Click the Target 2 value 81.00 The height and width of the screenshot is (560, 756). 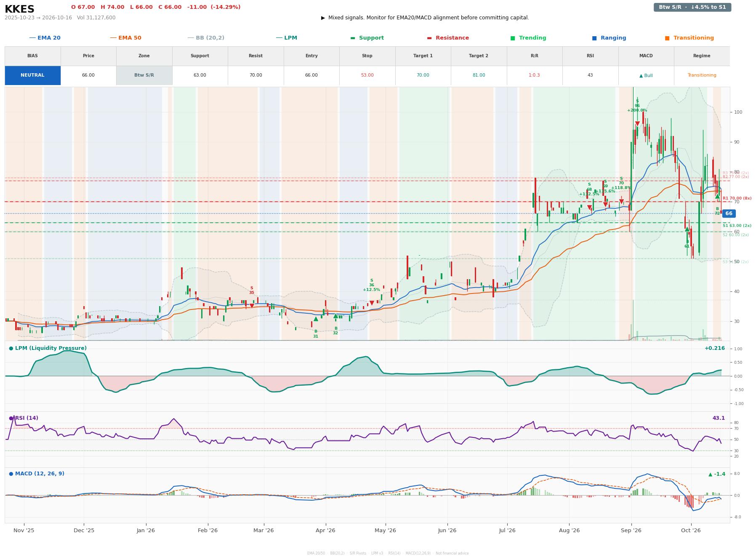click(479, 75)
